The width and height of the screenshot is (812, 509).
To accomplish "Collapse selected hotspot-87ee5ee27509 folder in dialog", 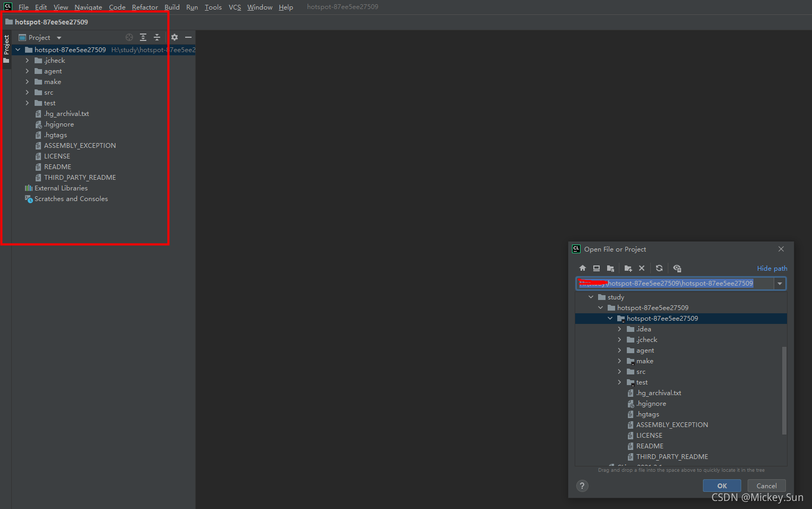I will [610, 319].
